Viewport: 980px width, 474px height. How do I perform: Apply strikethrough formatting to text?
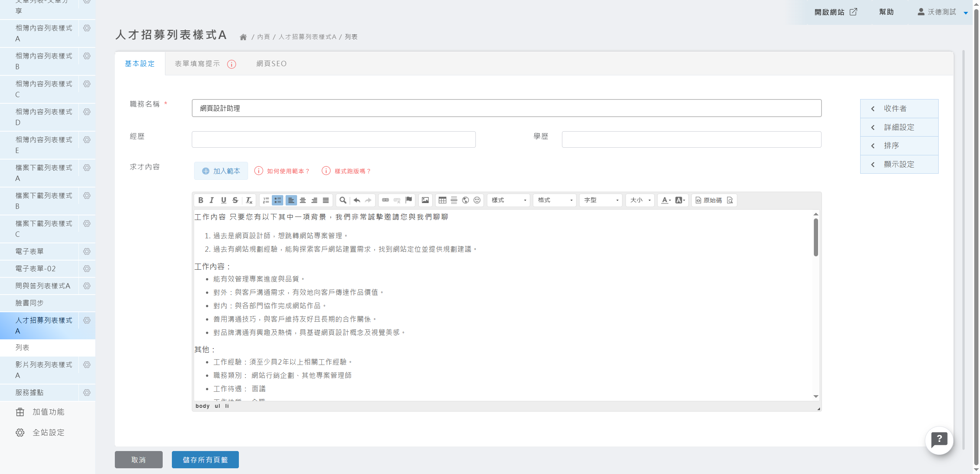[x=235, y=200]
